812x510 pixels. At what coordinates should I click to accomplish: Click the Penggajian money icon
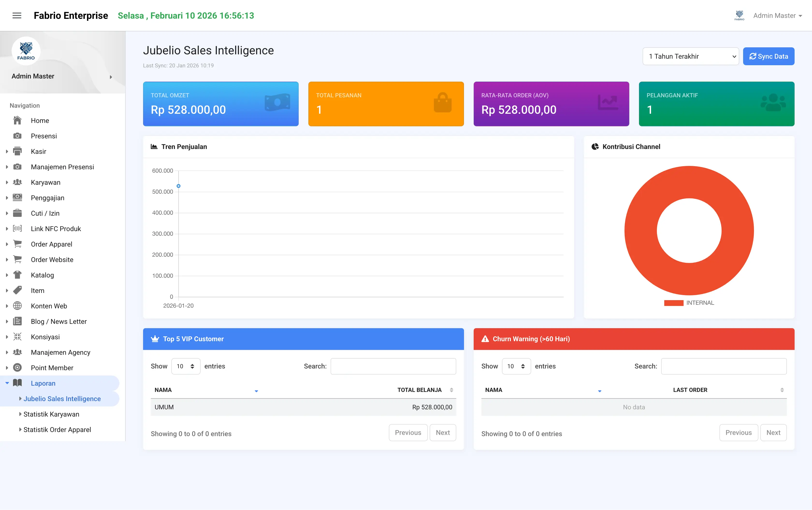click(17, 197)
